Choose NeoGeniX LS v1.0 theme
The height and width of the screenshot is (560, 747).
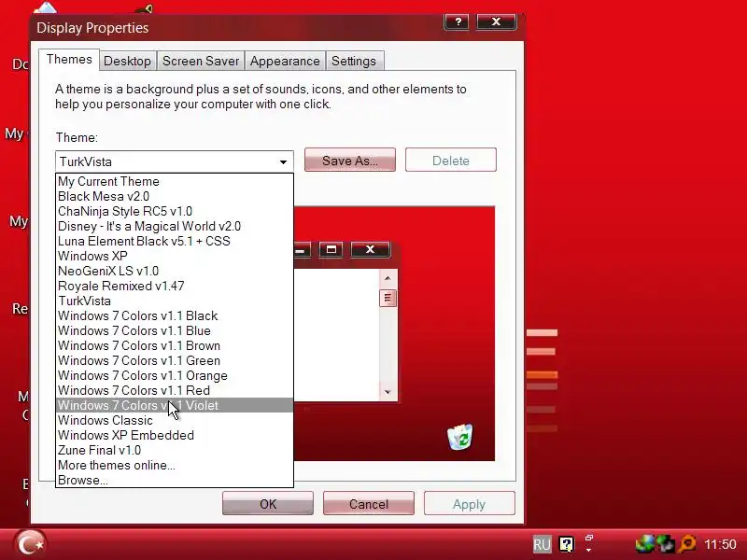coord(175,271)
